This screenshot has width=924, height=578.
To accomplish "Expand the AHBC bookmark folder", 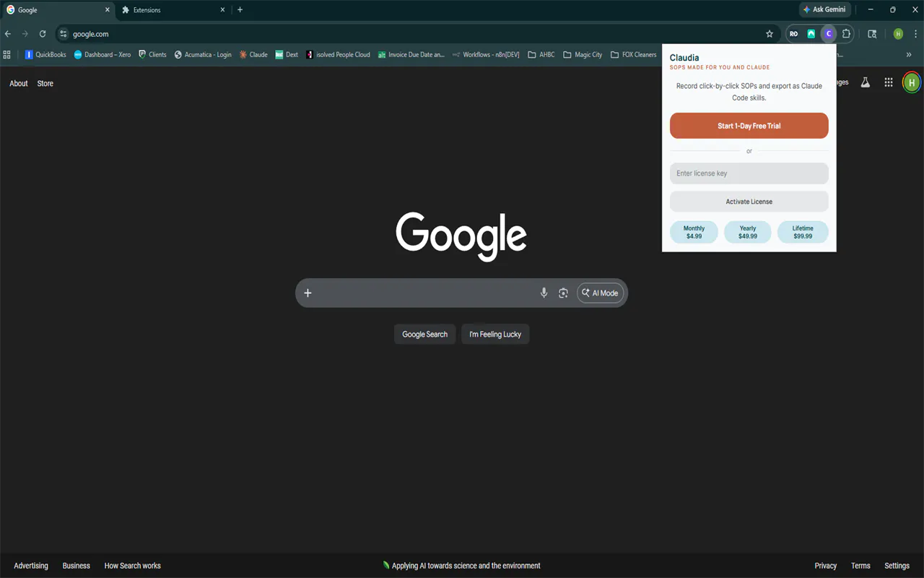I will click(541, 54).
